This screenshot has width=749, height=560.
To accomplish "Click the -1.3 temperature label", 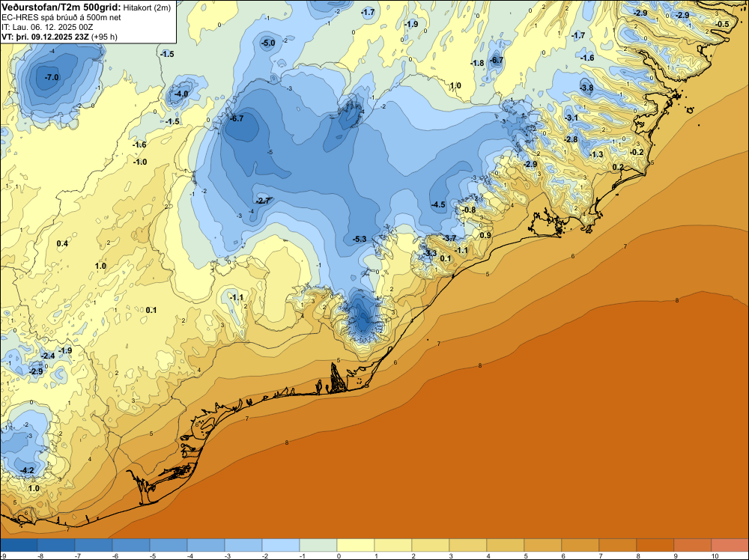I will tap(597, 155).
